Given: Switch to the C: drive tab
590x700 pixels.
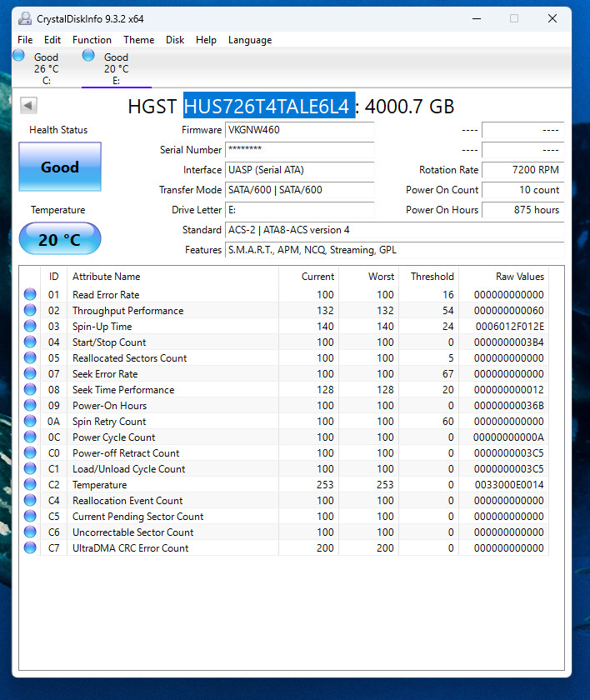Looking at the screenshot, I should pos(47,68).
